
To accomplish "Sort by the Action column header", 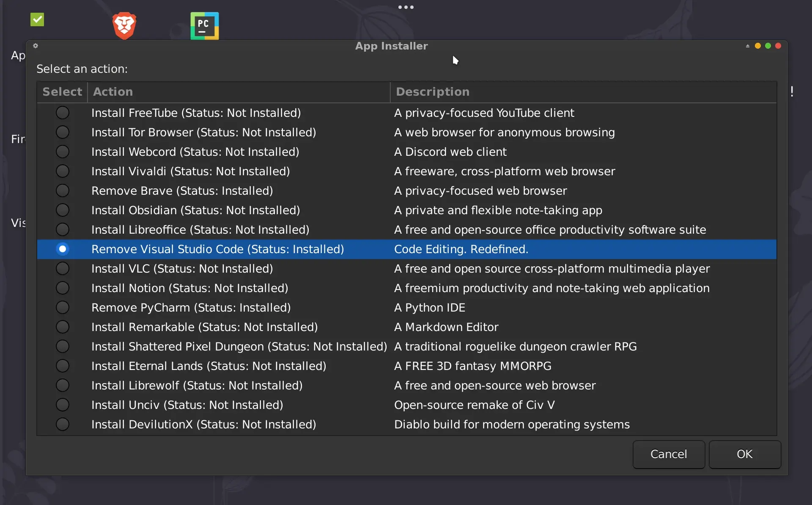I will 239,92.
